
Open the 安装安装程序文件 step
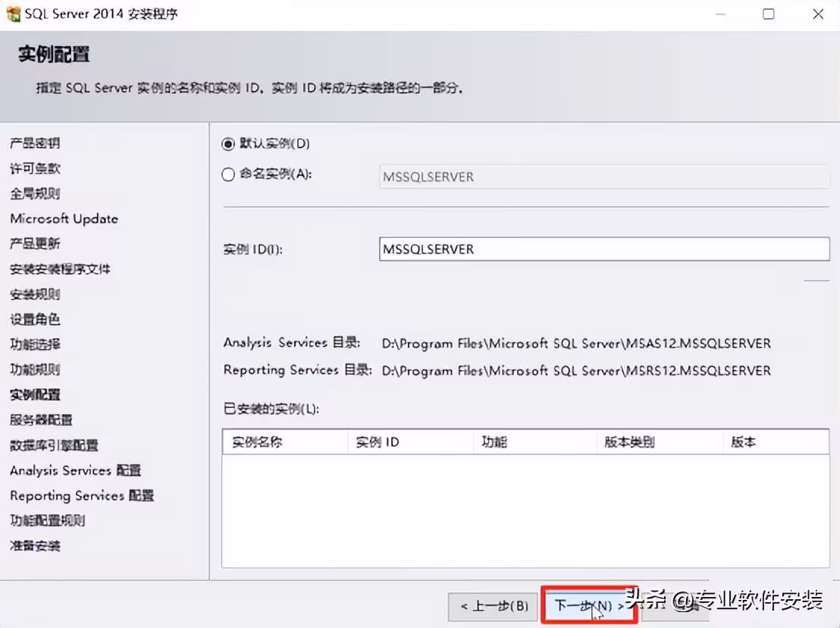(60, 269)
